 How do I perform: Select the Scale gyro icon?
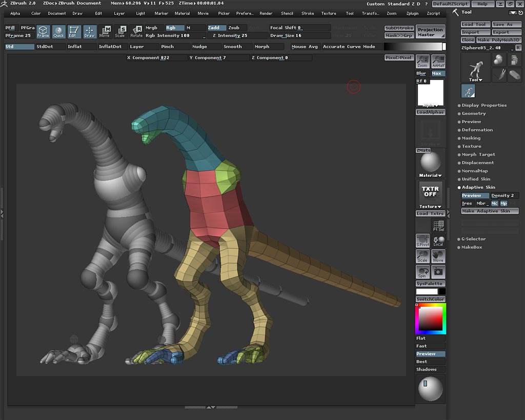click(120, 31)
